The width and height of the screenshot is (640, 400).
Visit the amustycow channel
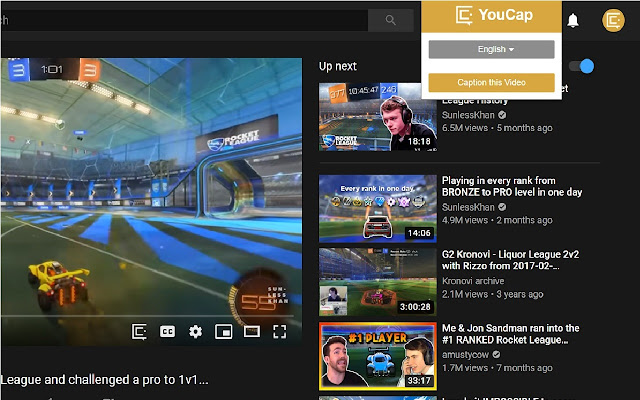coord(465,354)
